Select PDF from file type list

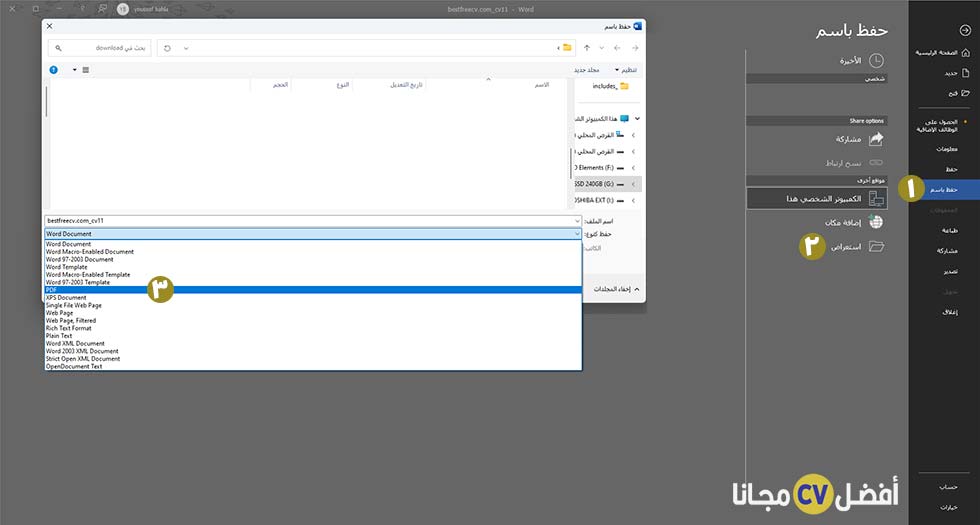(x=313, y=290)
